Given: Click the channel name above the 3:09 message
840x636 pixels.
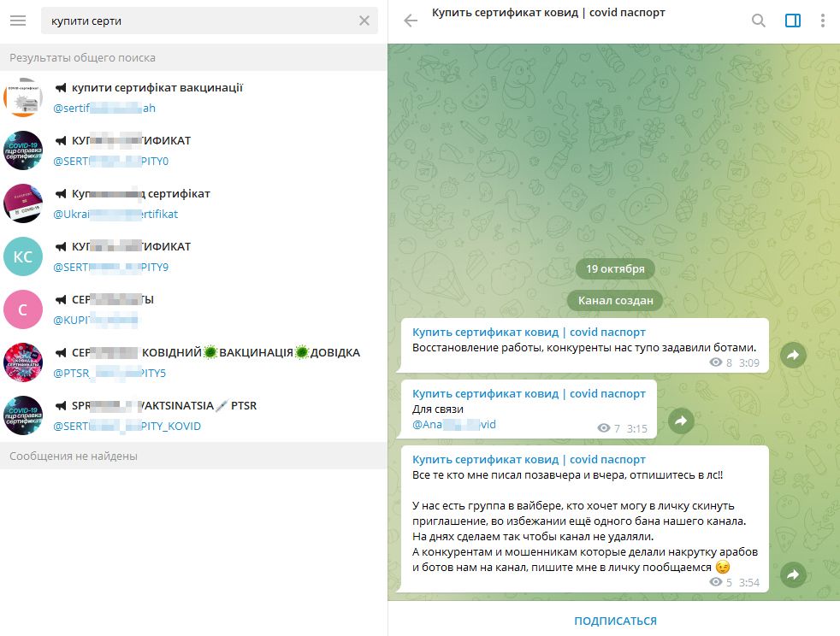Looking at the screenshot, I should point(529,332).
